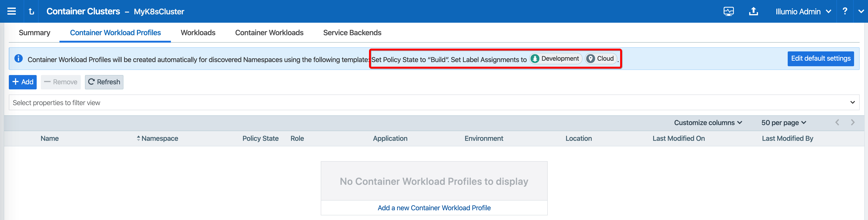Refresh the profiles list
Screen dimensions: 868x220
point(104,82)
